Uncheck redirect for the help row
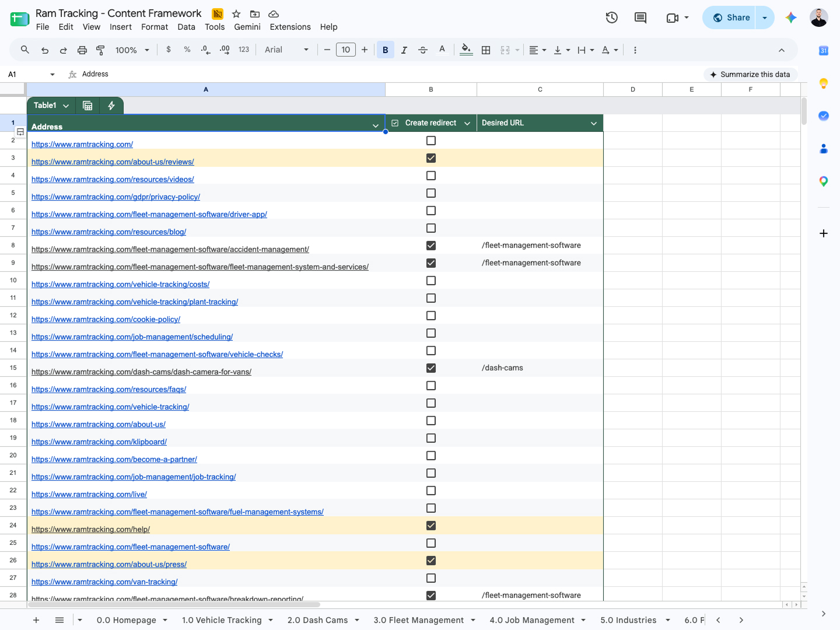The width and height of the screenshot is (840, 630). click(x=431, y=526)
